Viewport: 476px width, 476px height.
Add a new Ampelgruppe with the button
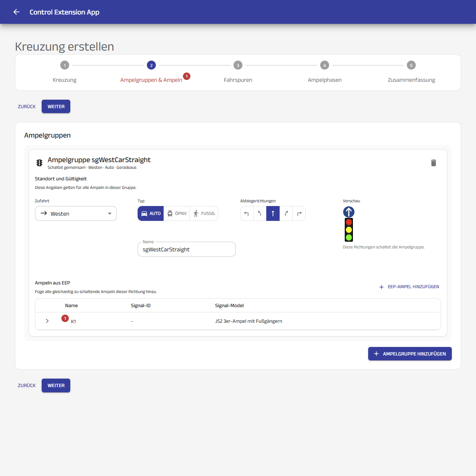coord(410,354)
